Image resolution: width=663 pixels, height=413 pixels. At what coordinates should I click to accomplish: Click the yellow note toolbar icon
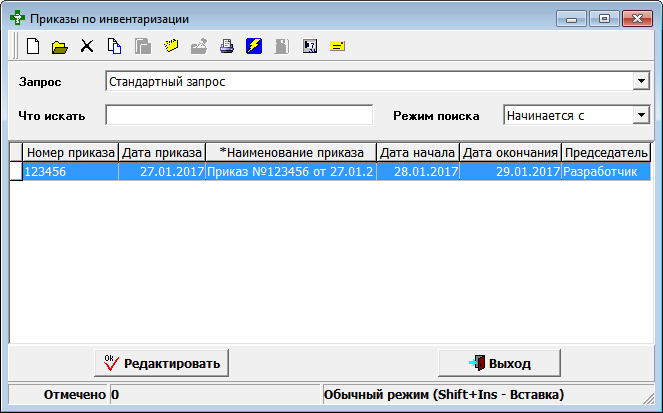click(x=337, y=46)
